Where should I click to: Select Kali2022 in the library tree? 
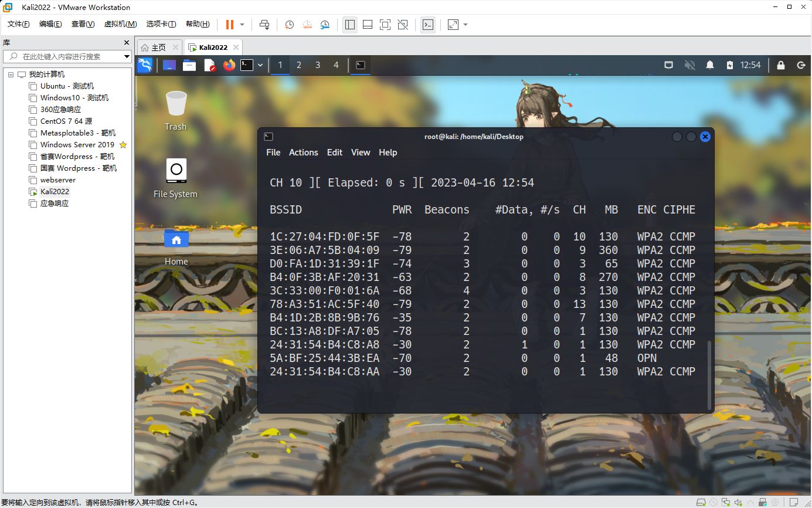tap(55, 192)
